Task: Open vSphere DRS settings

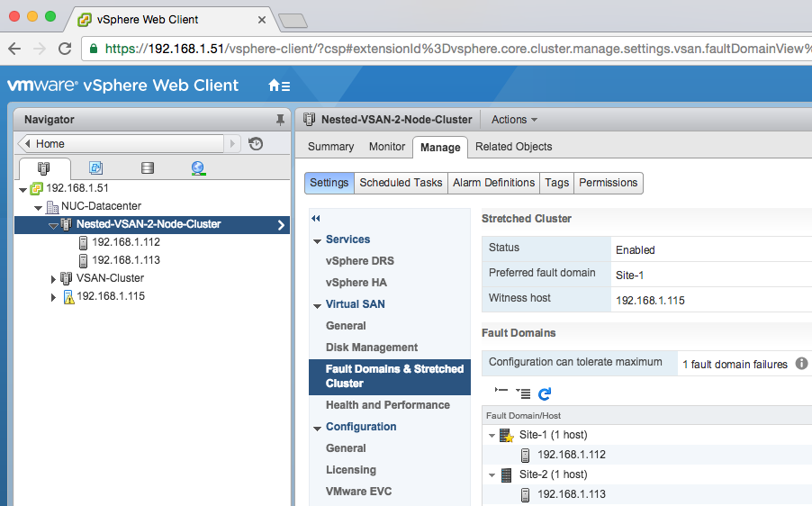Action: tap(360, 261)
